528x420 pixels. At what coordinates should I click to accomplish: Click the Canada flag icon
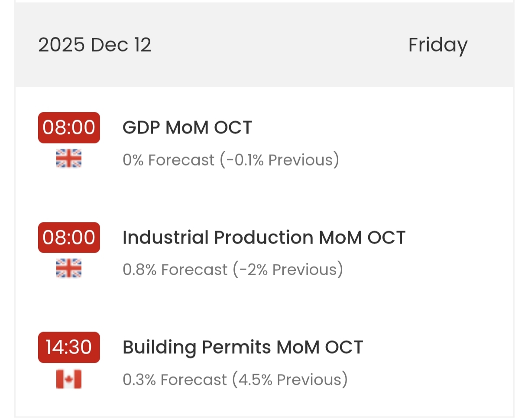pyautogui.click(x=69, y=380)
